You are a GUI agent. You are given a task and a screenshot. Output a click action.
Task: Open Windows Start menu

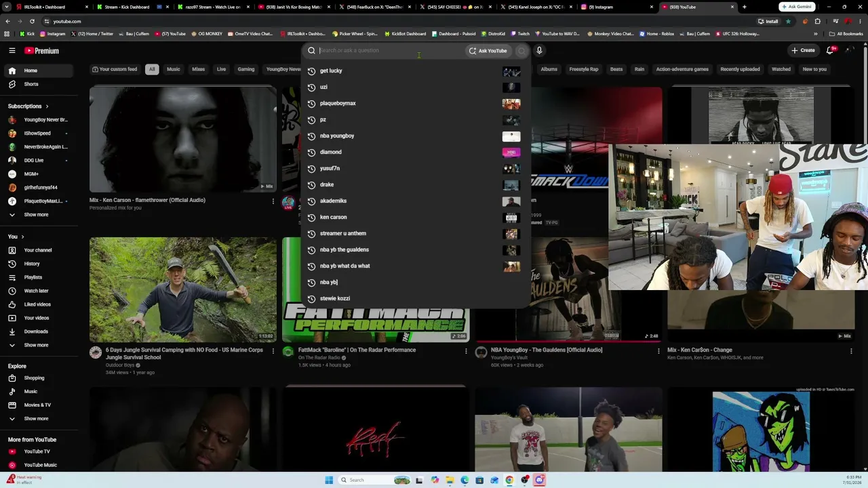pyautogui.click(x=329, y=480)
